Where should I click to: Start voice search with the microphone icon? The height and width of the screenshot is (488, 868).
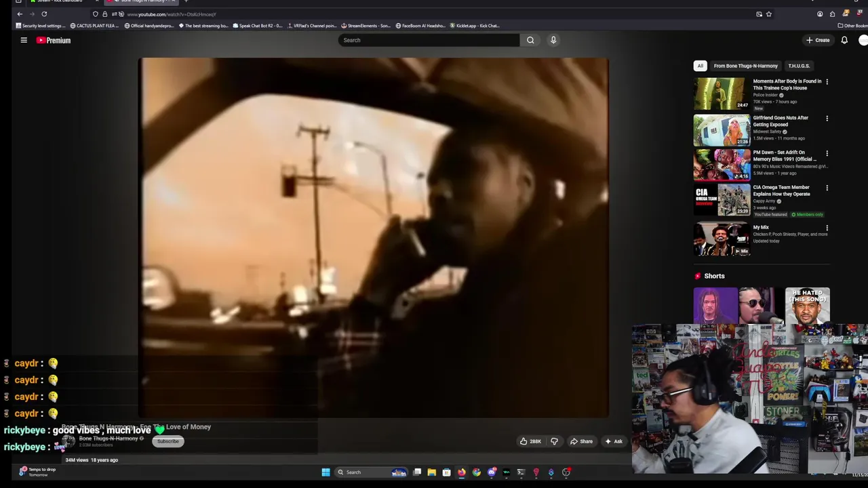pos(553,40)
